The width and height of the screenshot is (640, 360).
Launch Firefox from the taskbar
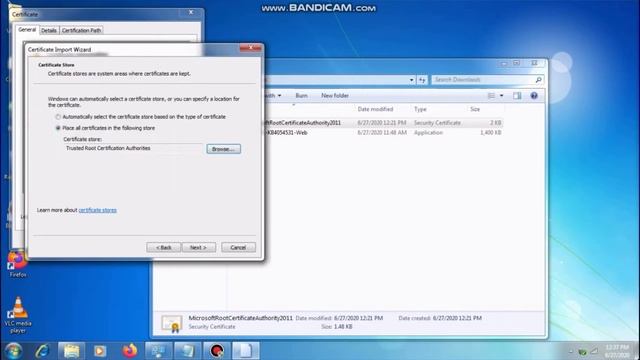[x=130, y=351]
